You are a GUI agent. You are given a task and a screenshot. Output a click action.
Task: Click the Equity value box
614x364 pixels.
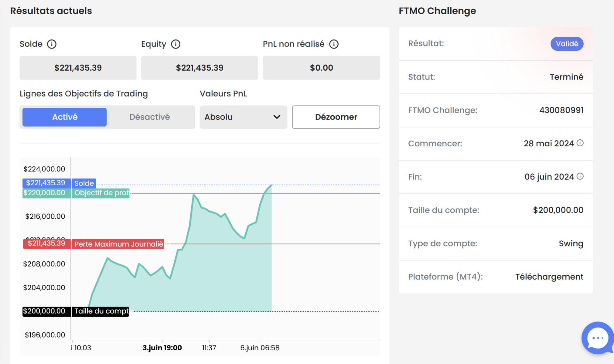200,68
